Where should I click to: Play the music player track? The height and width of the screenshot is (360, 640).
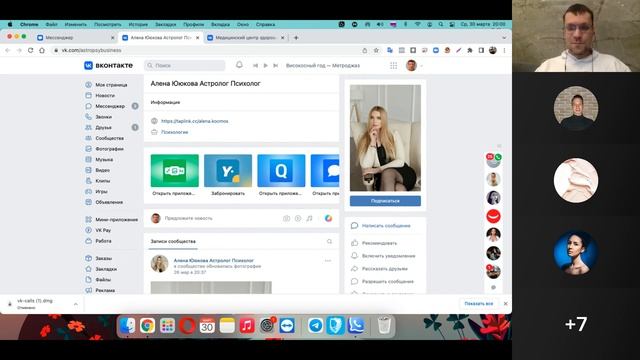[266, 65]
